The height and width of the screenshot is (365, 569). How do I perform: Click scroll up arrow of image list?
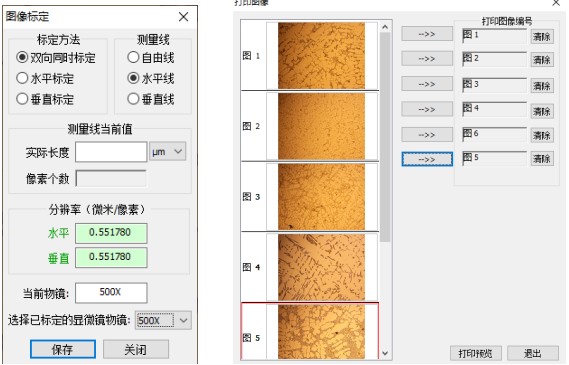(385, 27)
